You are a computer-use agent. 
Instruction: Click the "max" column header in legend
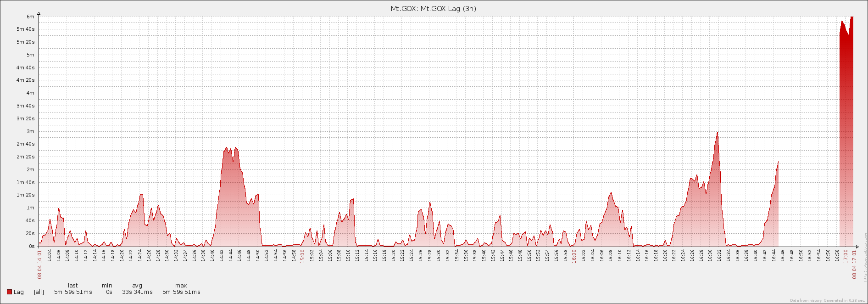(x=181, y=286)
